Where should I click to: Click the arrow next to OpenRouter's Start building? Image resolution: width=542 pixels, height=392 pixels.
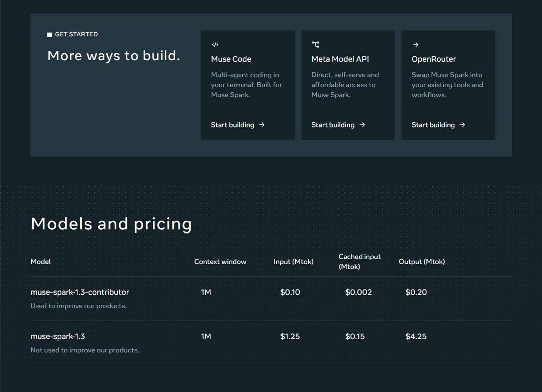click(x=462, y=125)
